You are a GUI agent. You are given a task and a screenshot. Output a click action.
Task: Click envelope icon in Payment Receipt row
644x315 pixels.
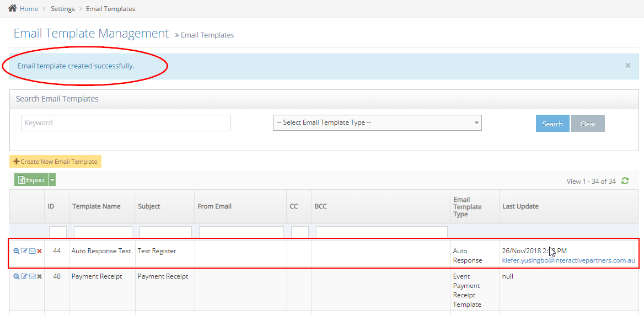(x=32, y=276)
